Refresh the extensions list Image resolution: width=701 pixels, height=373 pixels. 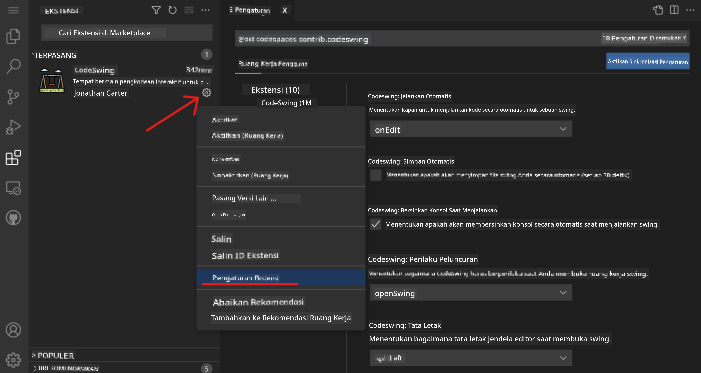(x=173, y=10)
